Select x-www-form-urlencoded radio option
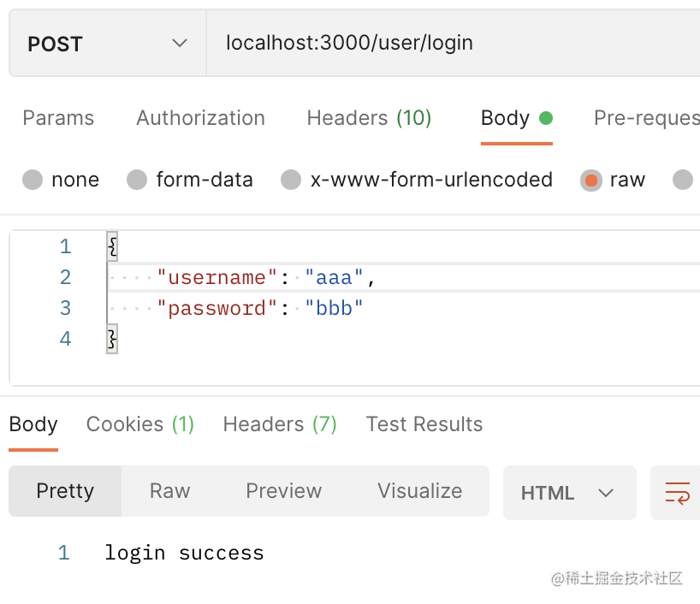This screenshot has height=604, width=700. point(291,180)
